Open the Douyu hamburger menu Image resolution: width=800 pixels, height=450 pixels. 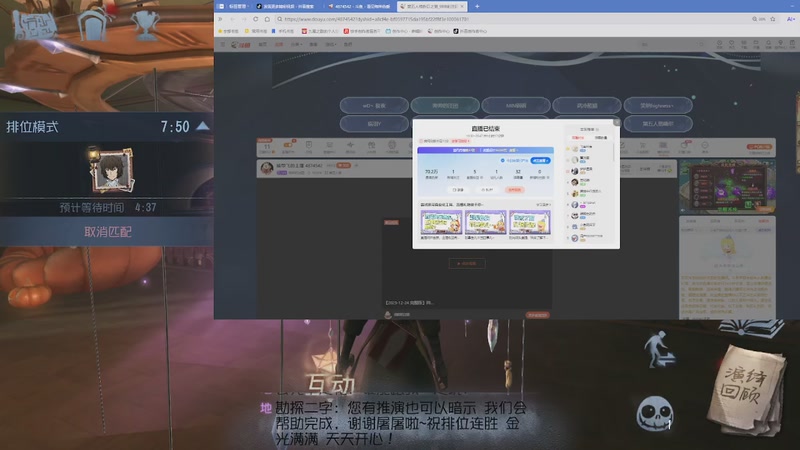coord(222,44)
